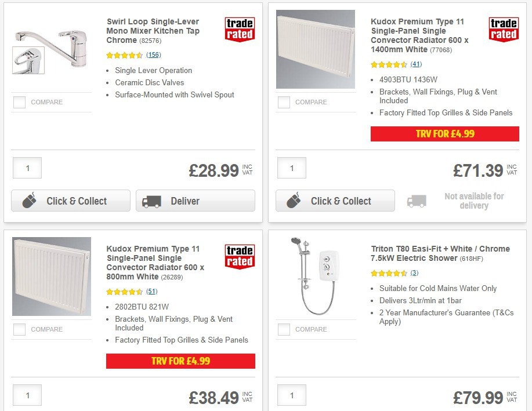Tick COMPARE for the Swirl Loop kitchen tap
The width and height of the screenshot is (532, 411).
pyautogui.click(x=19, y=102)
